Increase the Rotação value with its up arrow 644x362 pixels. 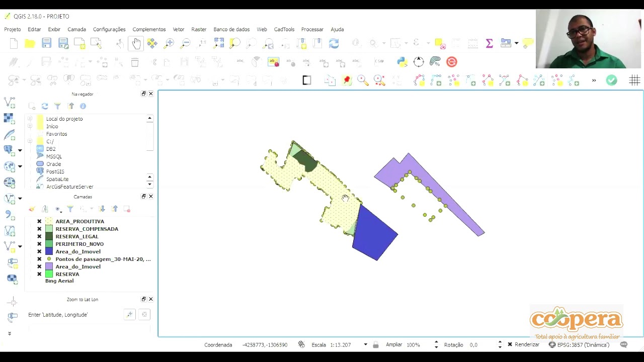coord(500,343)
